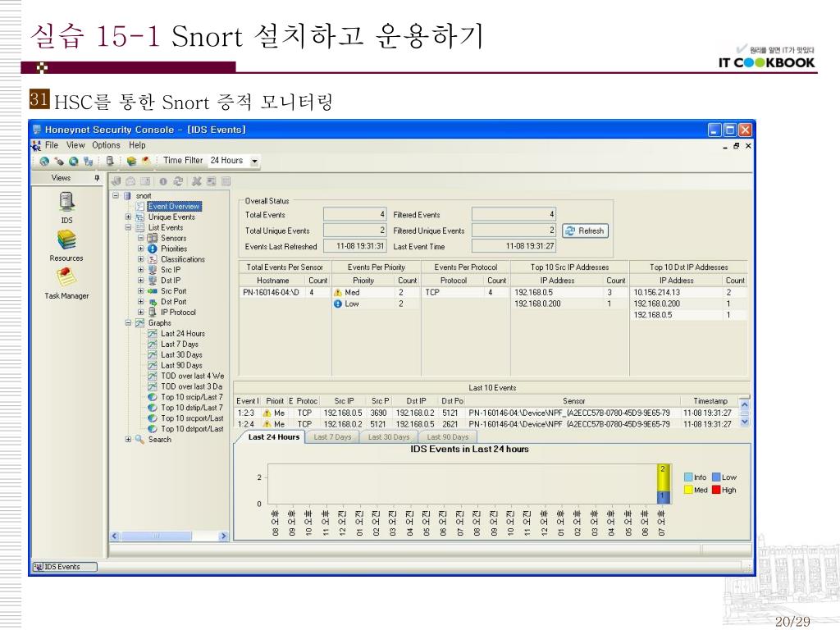This screenshot has width=840, height=630.
Task: Click the High legend red swatch
Action: (716, 490)
